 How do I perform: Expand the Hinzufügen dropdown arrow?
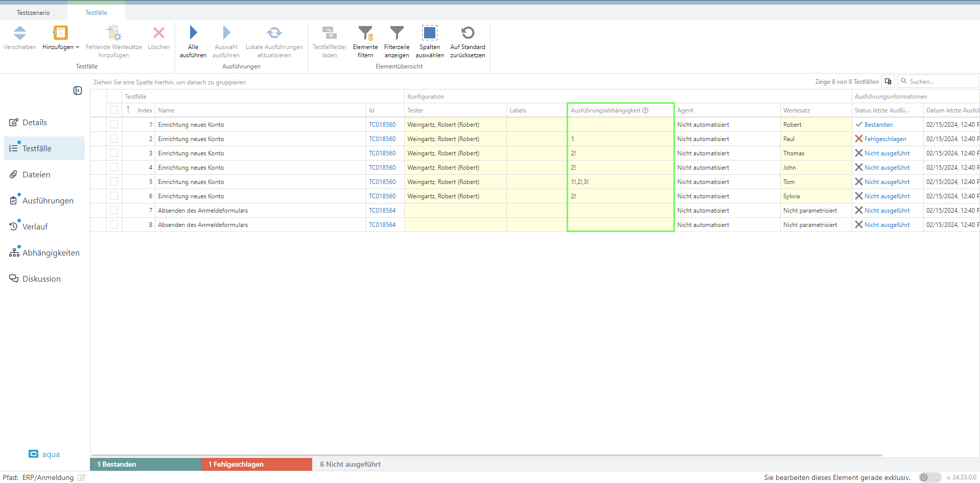[x=78, y=48]
